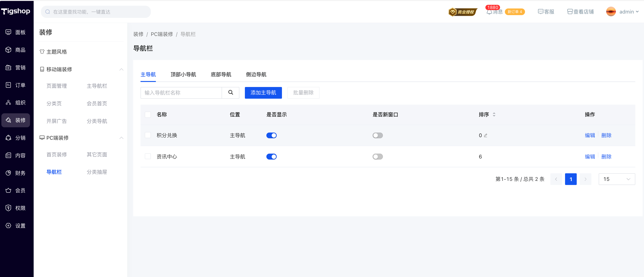Open the page size 15 dropdown
This screenshot has width=644, height=277.
(617, 179)
